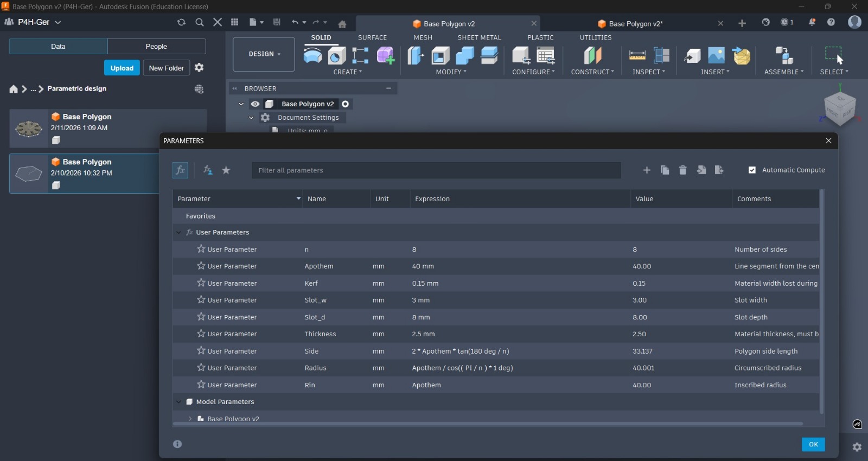Confirm Parameters dialog with OK
The height and width of the screenshot is (461, 868).
point(813,445)
